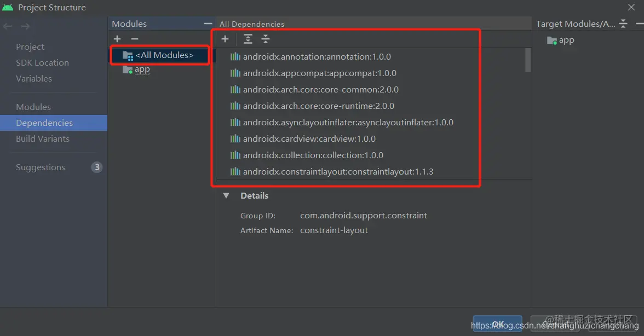Screen dimensions: 644x336
Task: Remove module with the minus icon
Action: [x=135, y=39]
